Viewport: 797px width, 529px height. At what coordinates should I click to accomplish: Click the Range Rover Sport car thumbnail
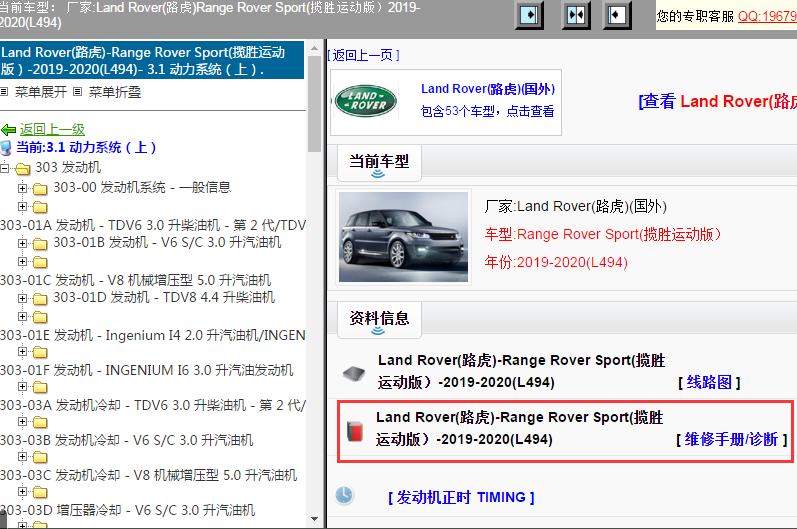404,237
